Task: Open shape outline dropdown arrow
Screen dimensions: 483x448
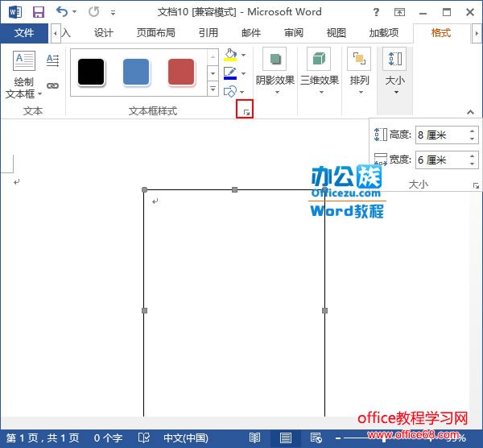Action: click(244, 73)
